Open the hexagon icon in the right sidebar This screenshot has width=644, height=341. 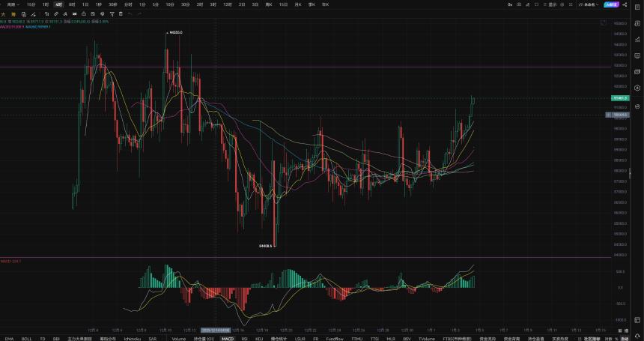pyautogui.click(x=637, y=88)
